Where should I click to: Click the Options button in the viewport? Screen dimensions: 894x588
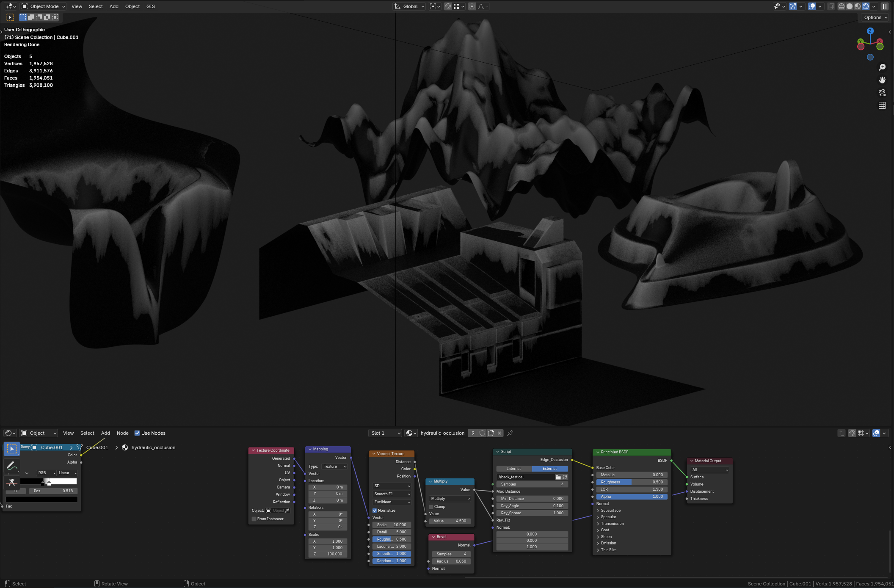(x=875, y=17)
